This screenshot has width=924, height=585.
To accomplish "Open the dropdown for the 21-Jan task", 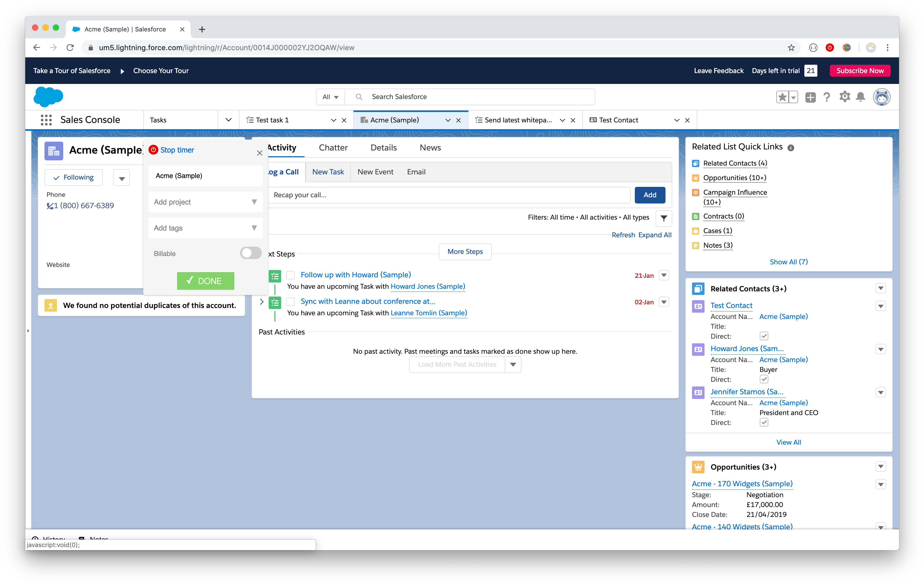I will (x=664, y=276).
